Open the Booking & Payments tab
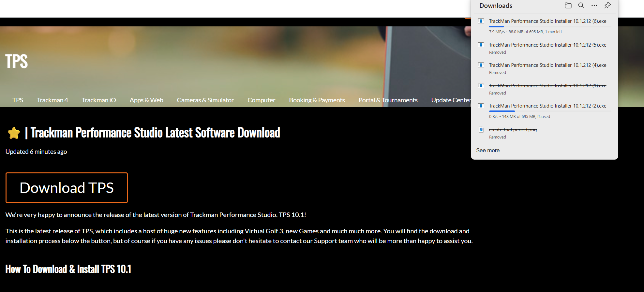This screenshot has width=644, height=292. pos(317,100)
